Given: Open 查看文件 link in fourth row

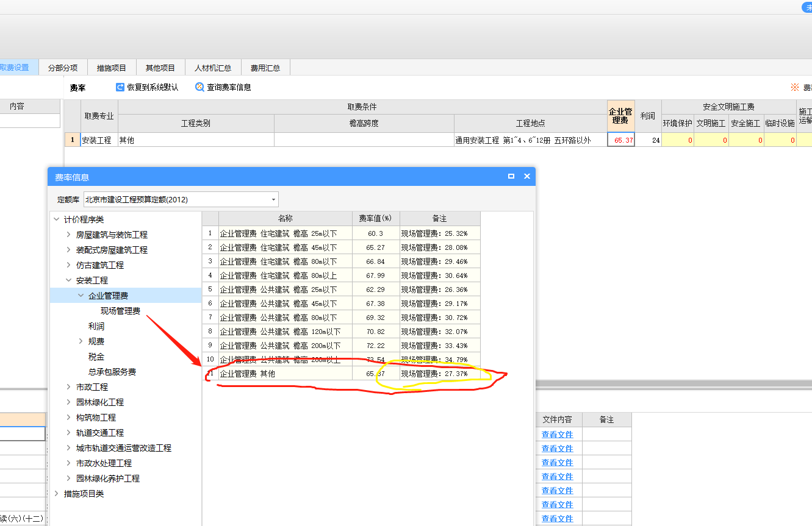Looking at the screenshot, I should tap(558, 477).
